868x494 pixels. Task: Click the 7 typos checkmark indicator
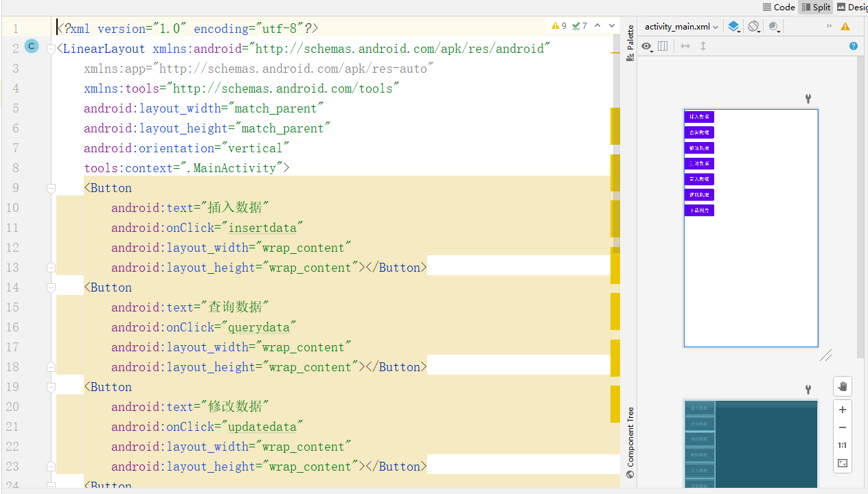point(580,26)
